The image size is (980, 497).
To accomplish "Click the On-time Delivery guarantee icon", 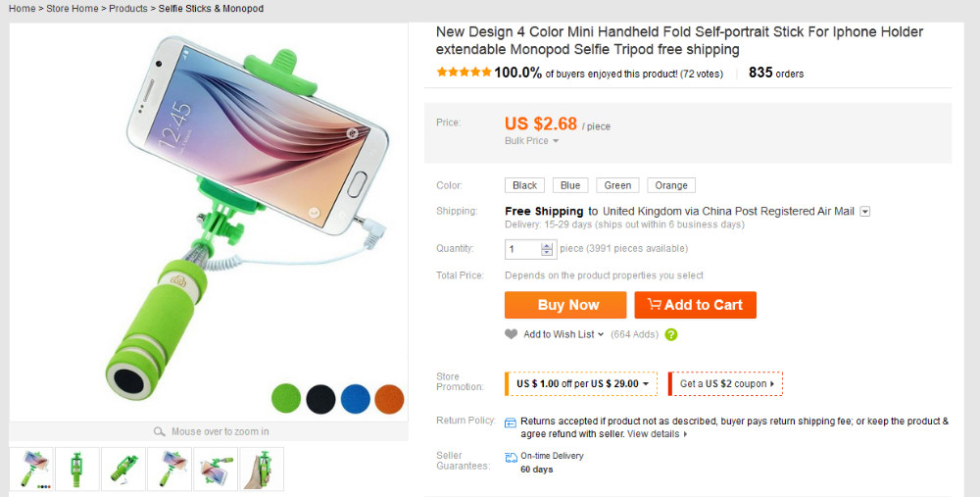I will click(511, 457).
